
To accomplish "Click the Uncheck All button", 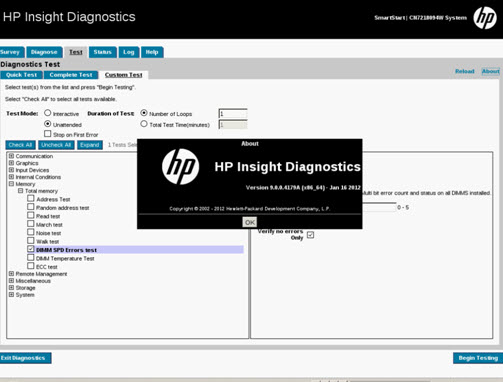I will (56, 145).
